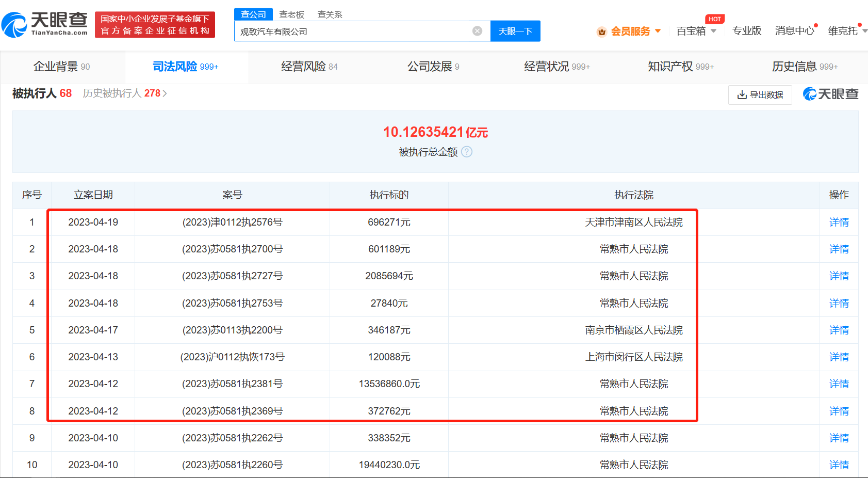This screenshot has height=478, width=868.
Task: Click the 执行法院 column header
Action: tap(634, 195)
